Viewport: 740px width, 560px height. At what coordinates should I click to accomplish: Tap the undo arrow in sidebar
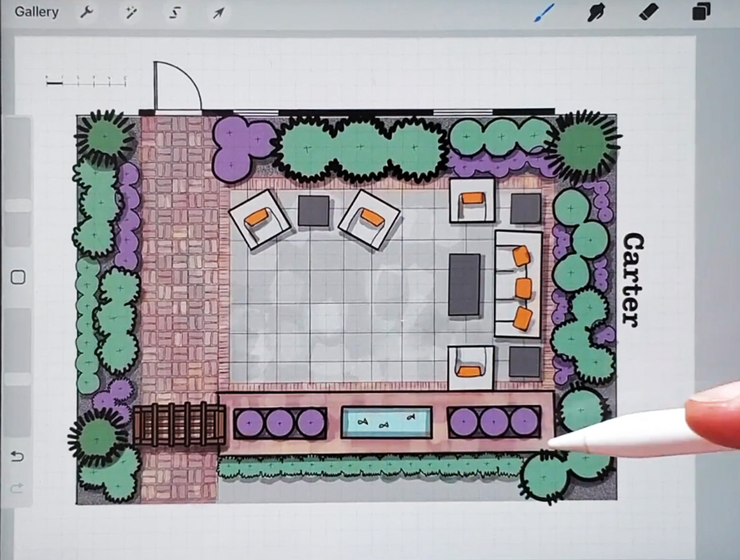18,456
